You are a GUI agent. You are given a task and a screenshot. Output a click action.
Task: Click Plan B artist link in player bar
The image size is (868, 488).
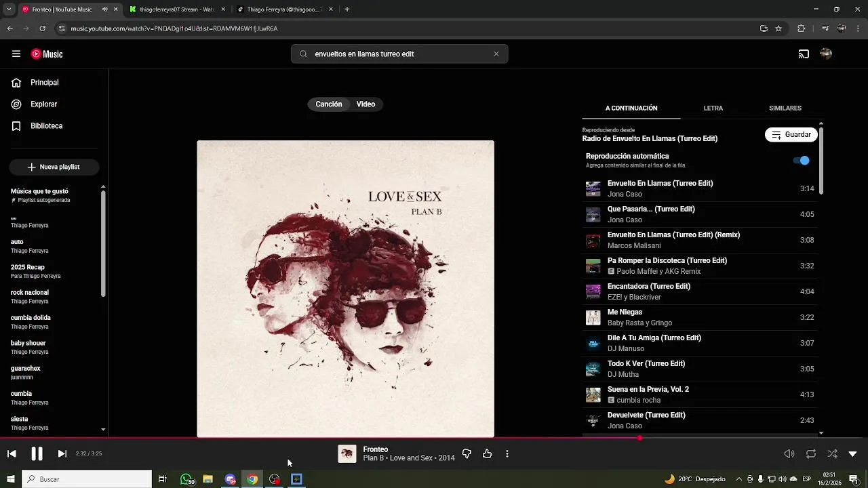[x=374, y=458]
